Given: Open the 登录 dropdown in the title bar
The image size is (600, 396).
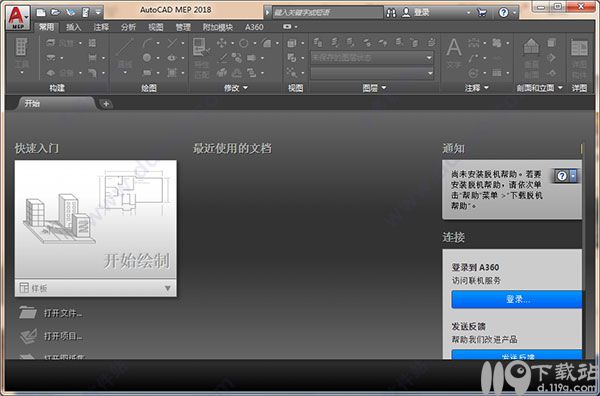Looking at the screenshot, I should (468, 13).
